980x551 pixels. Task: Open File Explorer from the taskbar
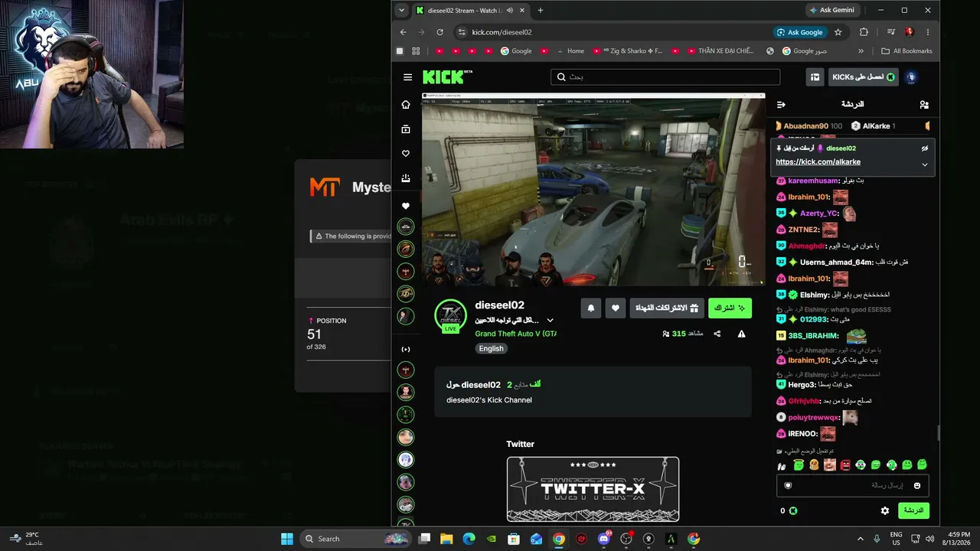click(446, 539)
